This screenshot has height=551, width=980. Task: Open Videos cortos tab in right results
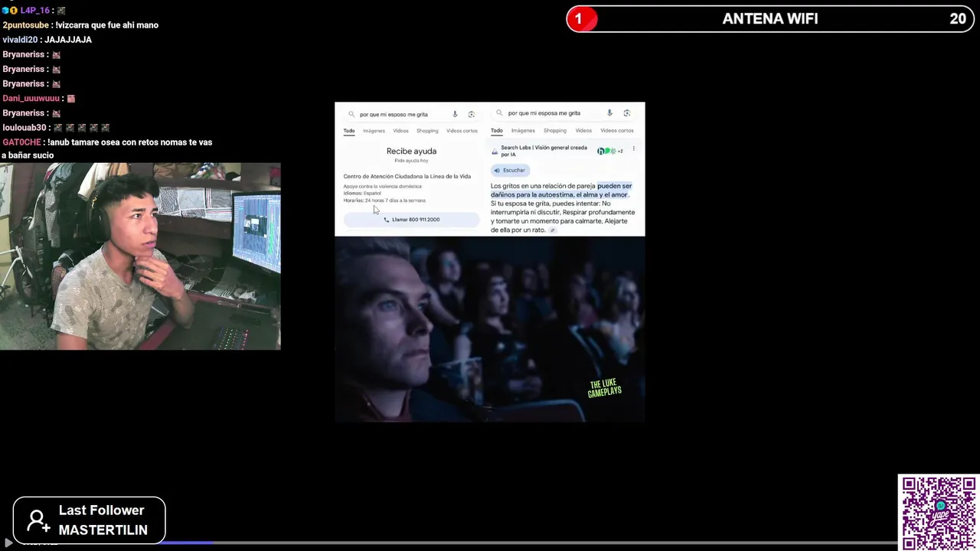pos(617,131)
